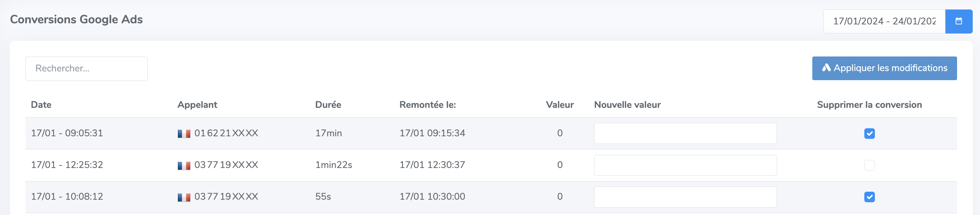Click the Valeur column header
Screen dimensions: 980x215
(x=559, y=105)
